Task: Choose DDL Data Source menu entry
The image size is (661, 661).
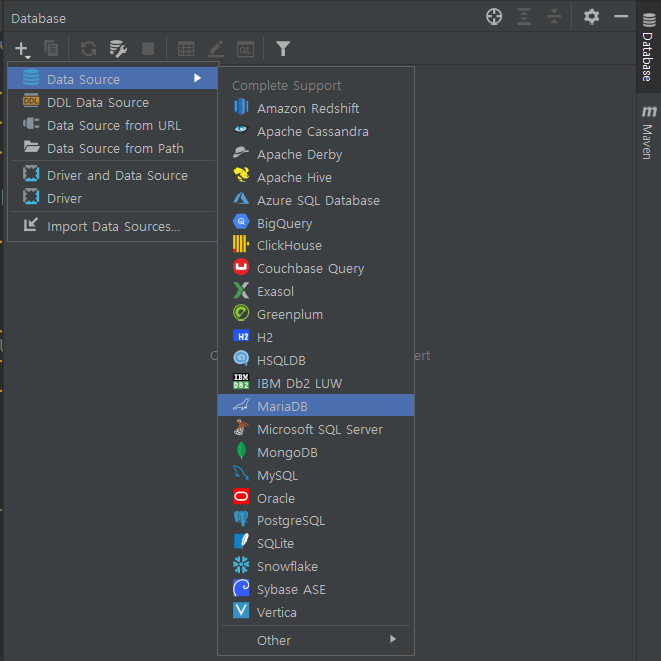Action: pos(113,102)
